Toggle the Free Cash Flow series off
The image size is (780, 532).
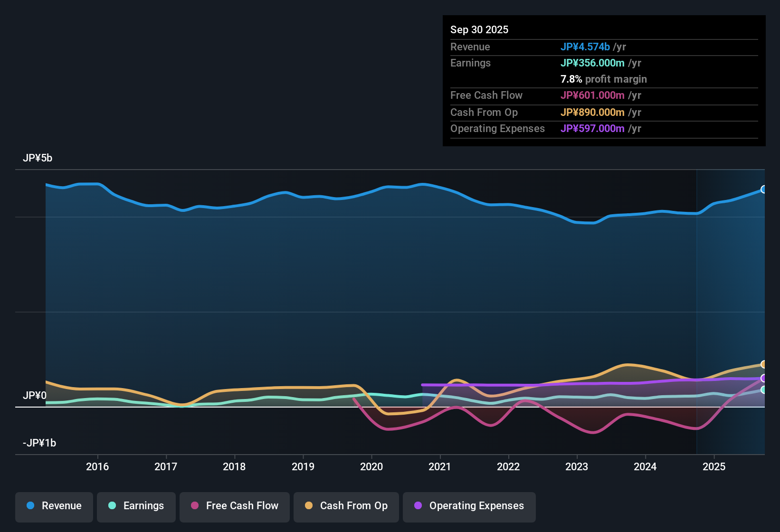coord(234,506)
